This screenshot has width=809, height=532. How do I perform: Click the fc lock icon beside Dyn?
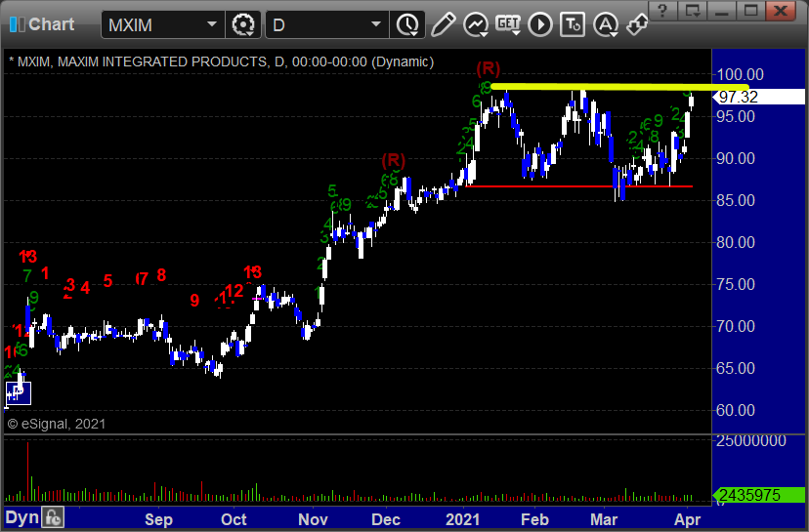tap(53, 517)
